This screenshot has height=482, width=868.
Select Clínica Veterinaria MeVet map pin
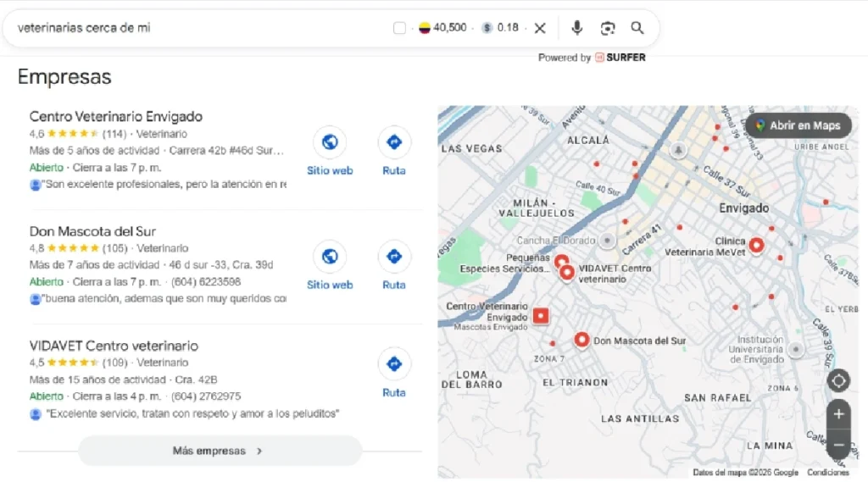click(x=756, y=245)
